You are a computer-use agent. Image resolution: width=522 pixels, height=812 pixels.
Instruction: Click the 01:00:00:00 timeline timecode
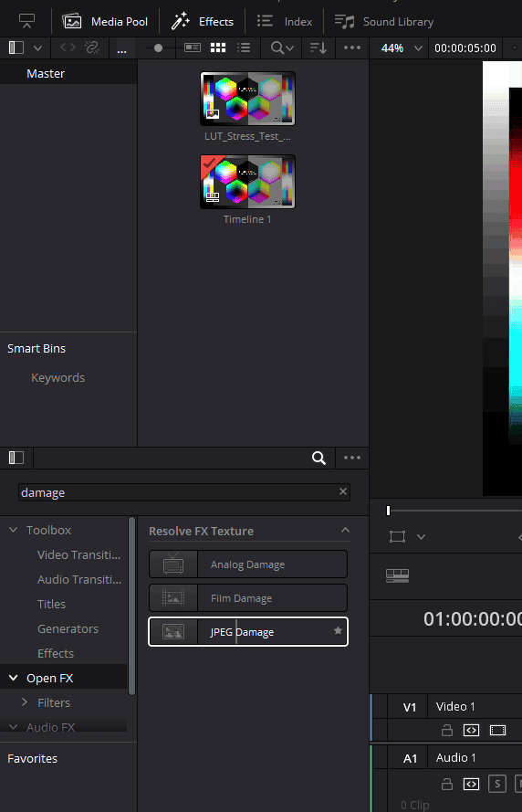point(472,619)
